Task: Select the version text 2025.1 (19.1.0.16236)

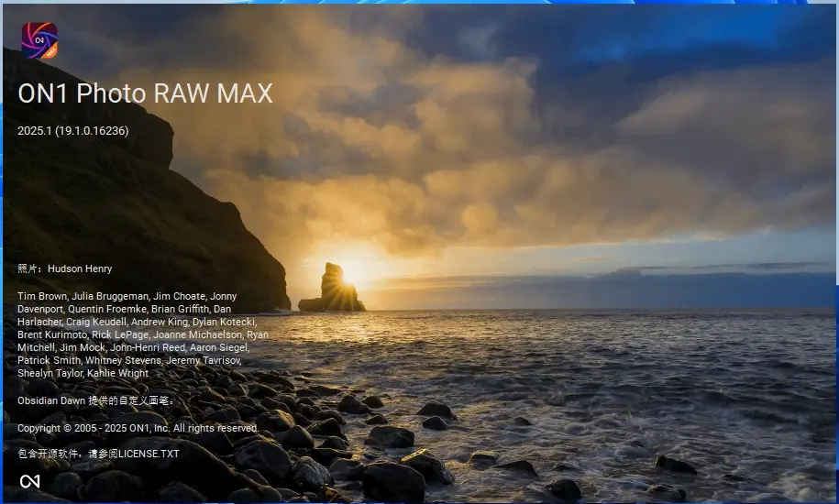Action: coord(72,131)
